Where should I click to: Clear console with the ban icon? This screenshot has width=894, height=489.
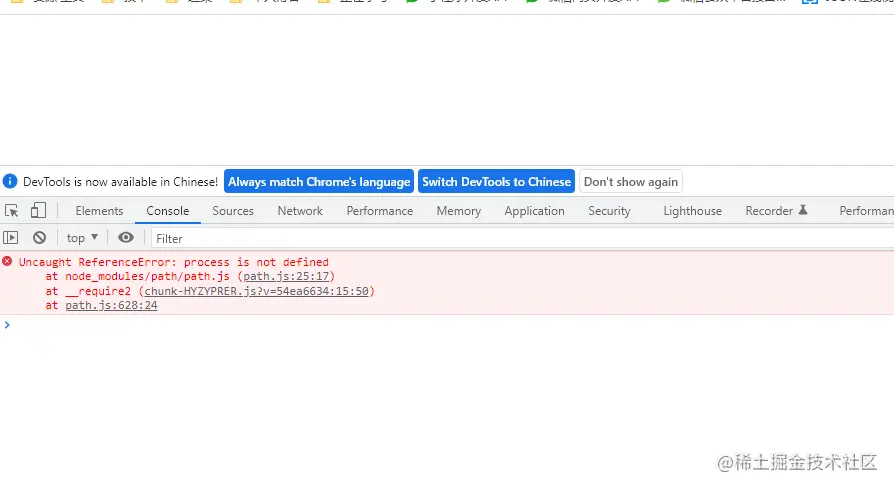(39, 238)
